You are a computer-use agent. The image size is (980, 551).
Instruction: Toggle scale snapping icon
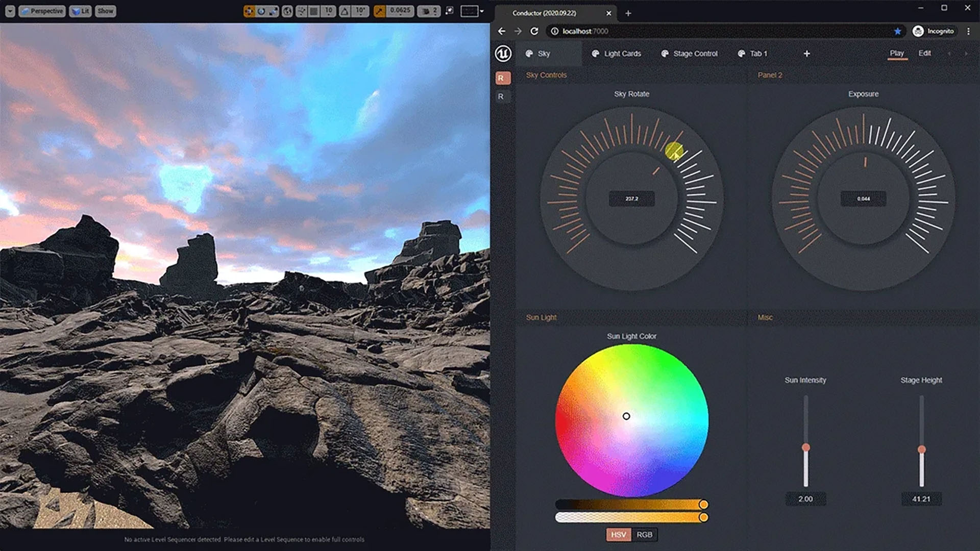tap(380, 11)
